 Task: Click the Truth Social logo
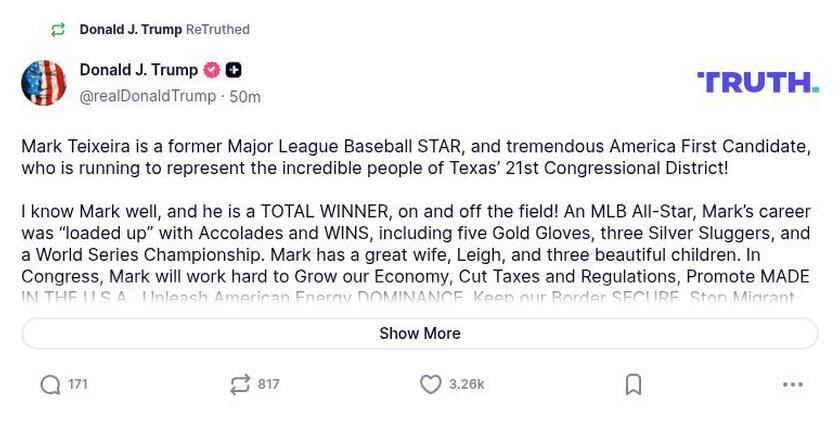757,82
